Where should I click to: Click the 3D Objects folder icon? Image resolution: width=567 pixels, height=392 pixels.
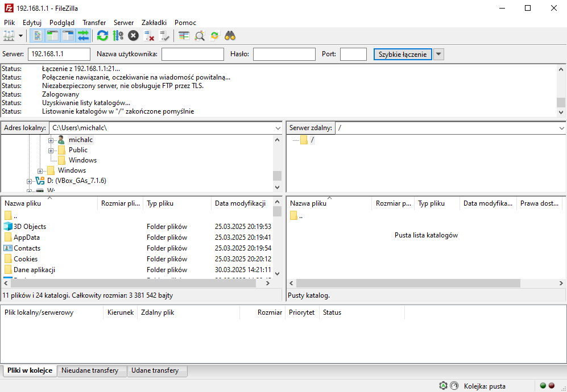[8, 227]
